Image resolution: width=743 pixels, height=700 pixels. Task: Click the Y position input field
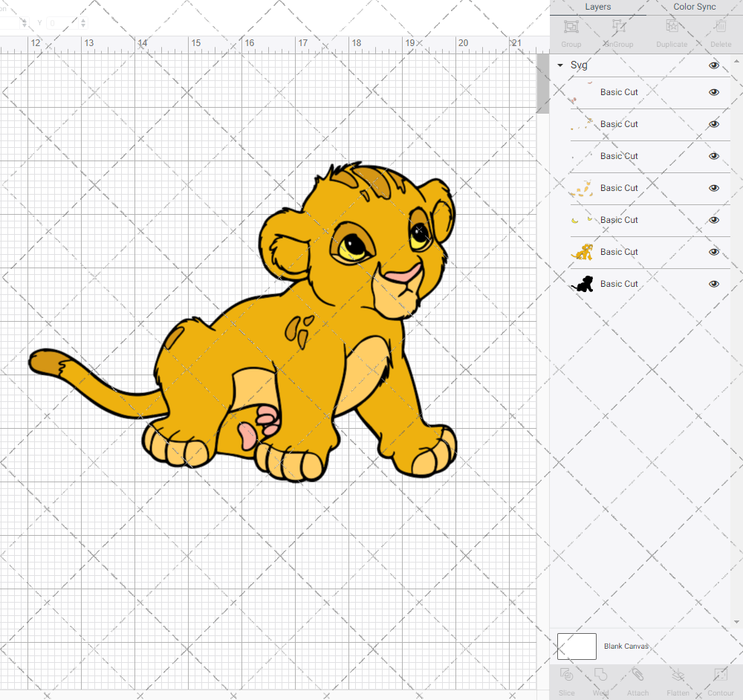(x=62, y=23)
